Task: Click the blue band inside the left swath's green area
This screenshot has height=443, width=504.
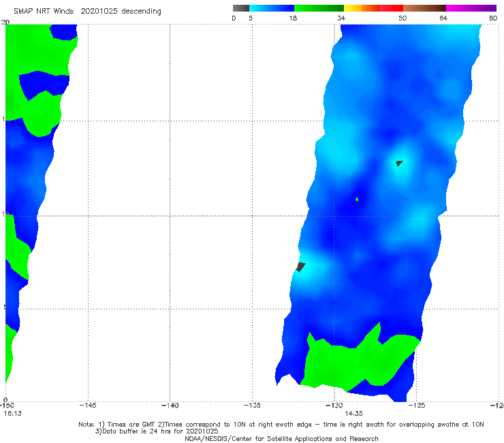Action: coord(44,85)
